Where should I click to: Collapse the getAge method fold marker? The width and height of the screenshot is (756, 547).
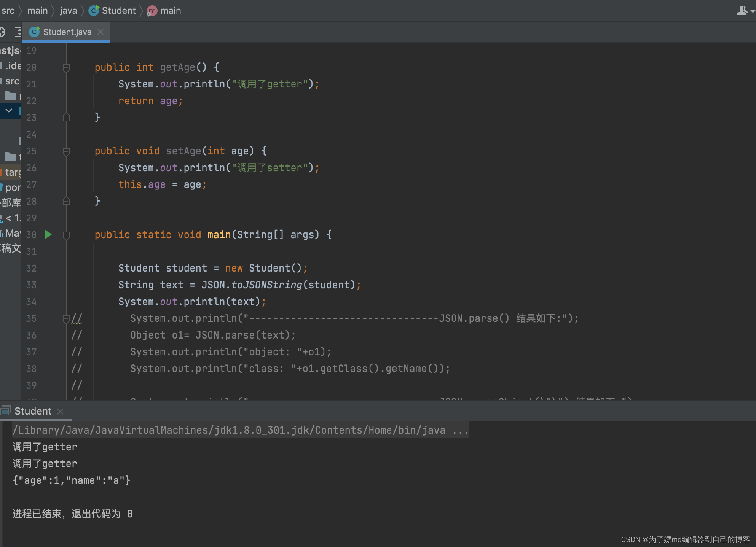click(x=66, y=68)
